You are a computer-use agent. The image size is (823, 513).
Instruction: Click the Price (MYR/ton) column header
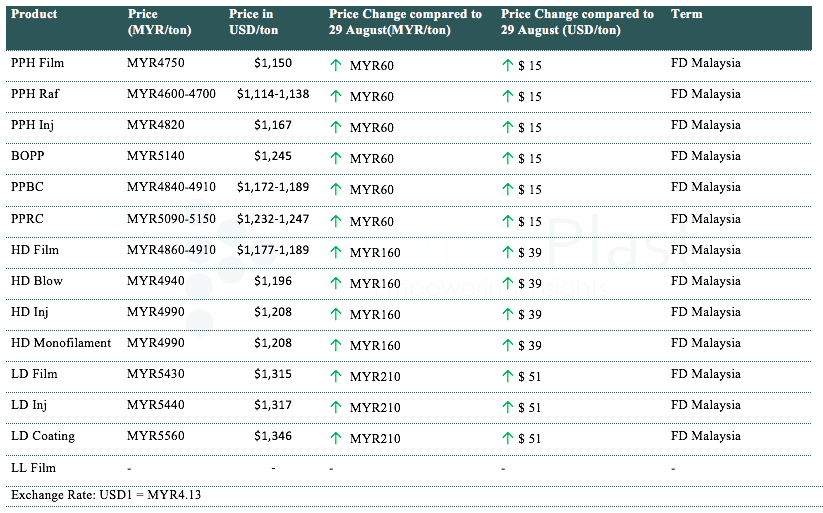(x=159, y=23)
